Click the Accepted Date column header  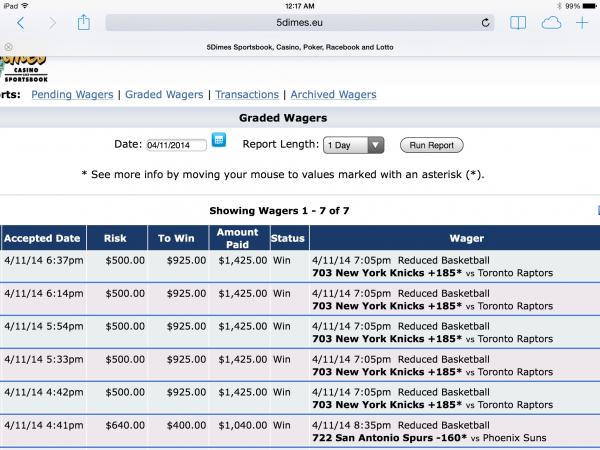[x=41, y=239]
